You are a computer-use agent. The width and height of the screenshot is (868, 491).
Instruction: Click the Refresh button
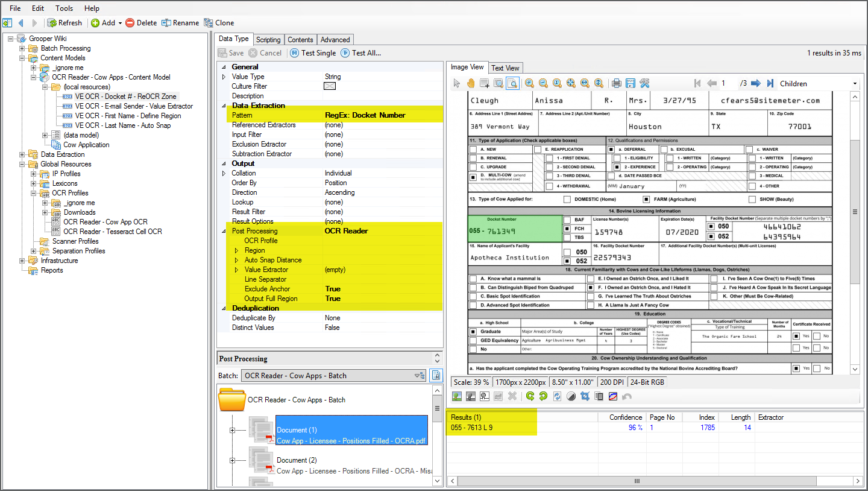point(64,23)
